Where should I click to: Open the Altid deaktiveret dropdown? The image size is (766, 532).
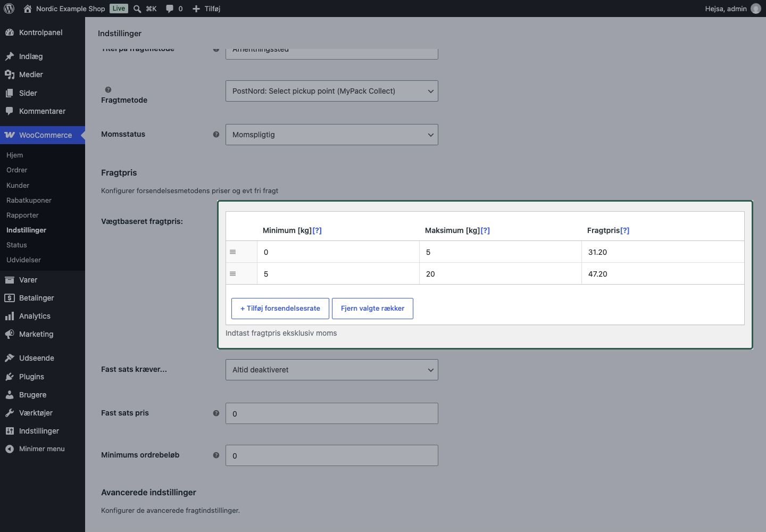(x=332, y=370)
